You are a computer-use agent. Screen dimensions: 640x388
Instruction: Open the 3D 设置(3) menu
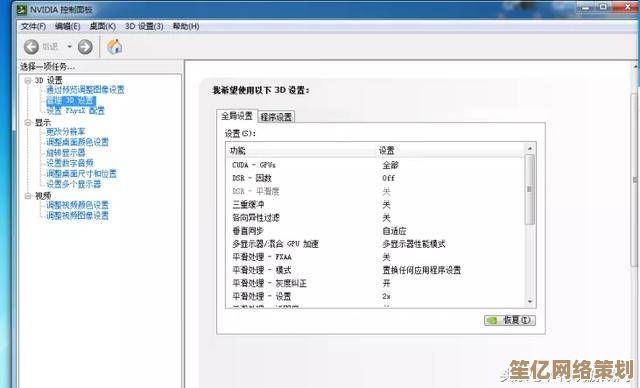click(x=144, y=27)
